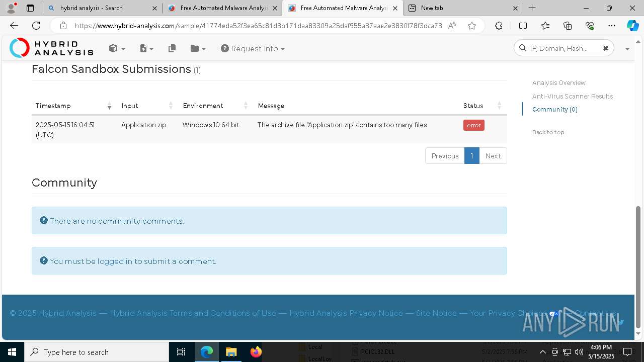
Task: Click pagination page 1
Action: pos(472,156)
